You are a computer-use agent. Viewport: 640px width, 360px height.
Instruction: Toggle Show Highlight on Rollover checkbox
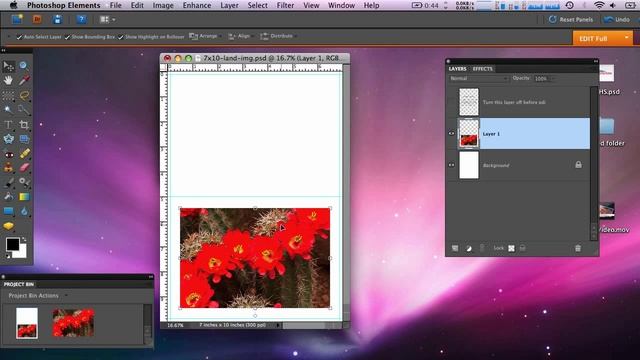(121, 37)
